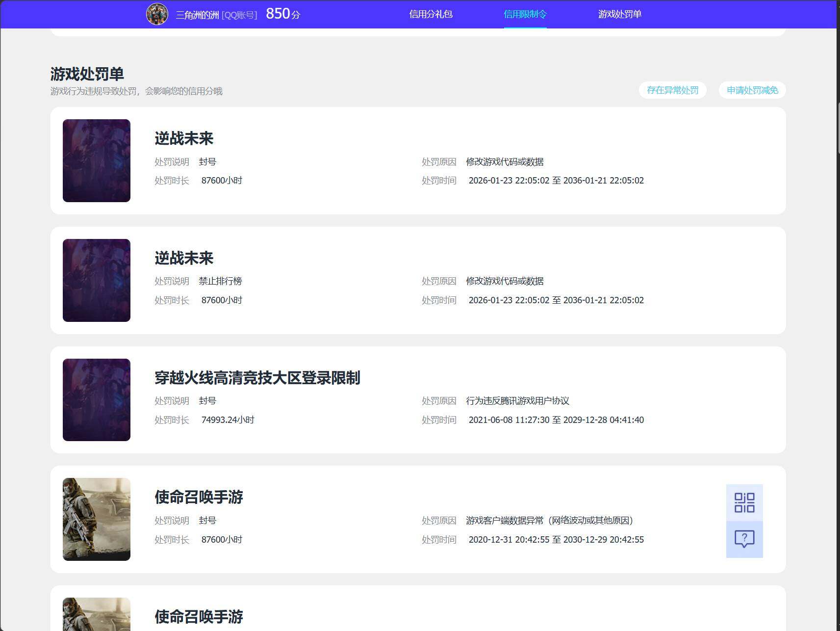Open the help question chat icon
Viewport: 840px width, 631px height.
744,539
